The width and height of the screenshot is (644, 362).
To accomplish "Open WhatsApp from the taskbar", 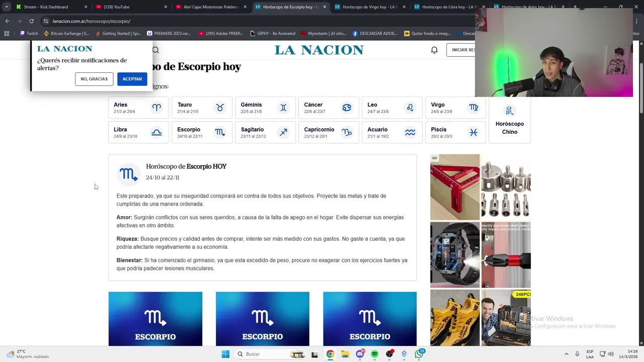I will click(x=419, y=354).
